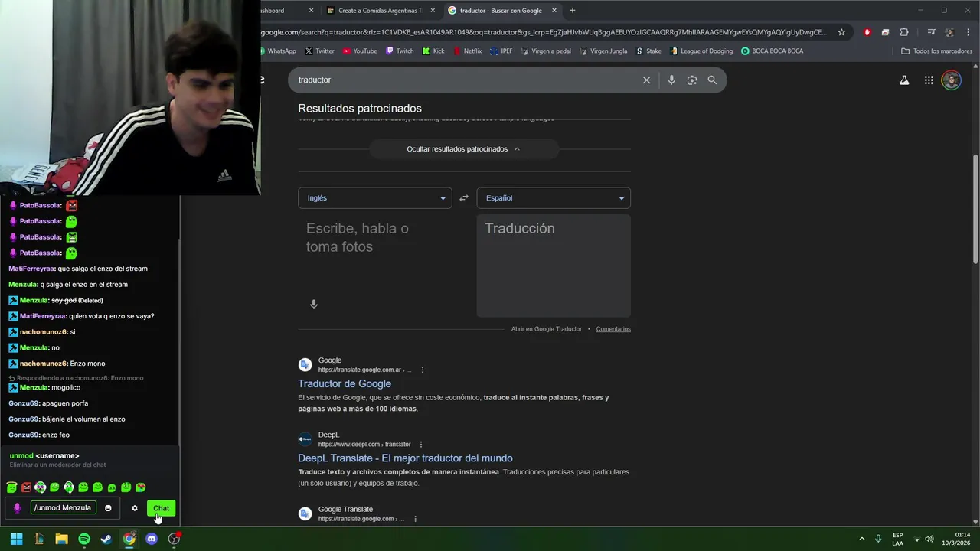Screen dimensions: 980x551
Task: Open more options for Traductor de Google result
Action: coord(422,370)
